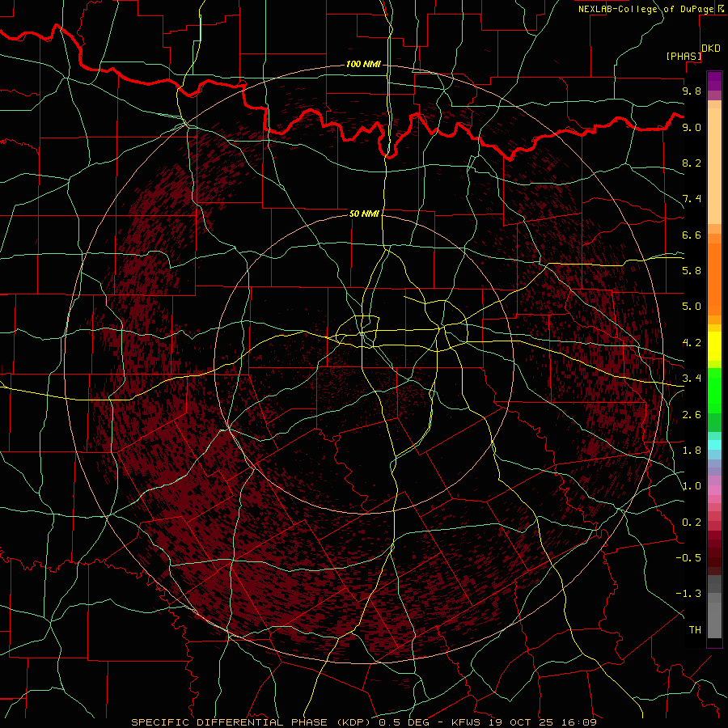The image size is (728, 728).
Task: Click the -1.3 scale value
Action: 688,594
